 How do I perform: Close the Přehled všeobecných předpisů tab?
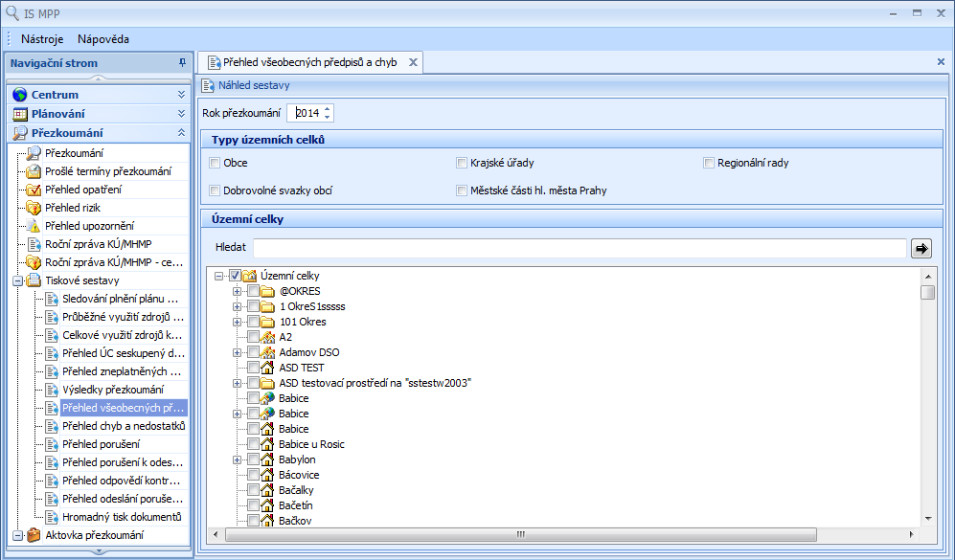413,62
